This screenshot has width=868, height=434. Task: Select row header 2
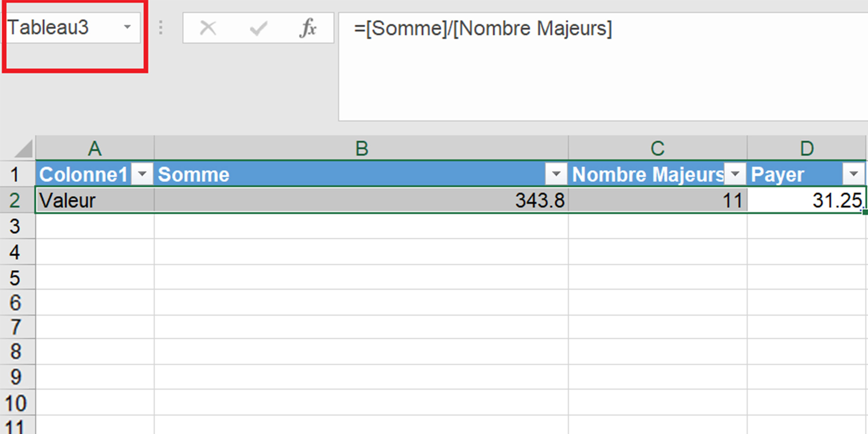click(x=17, y=200)
